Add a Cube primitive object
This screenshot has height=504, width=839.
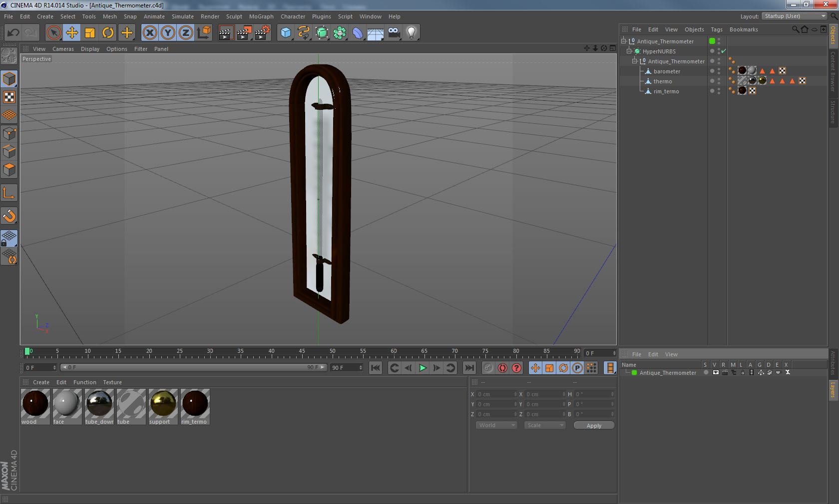coord(286,33)
